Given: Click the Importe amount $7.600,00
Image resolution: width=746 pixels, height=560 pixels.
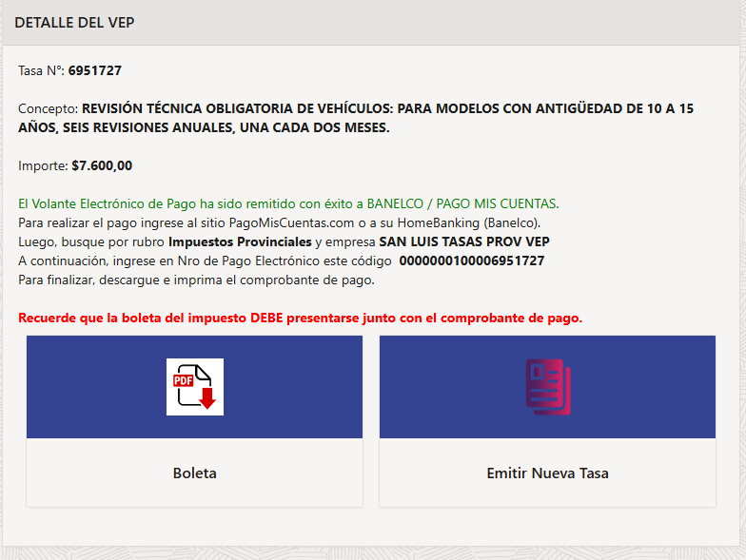Looking at the screenshot, I should click(x=102, y=165).
